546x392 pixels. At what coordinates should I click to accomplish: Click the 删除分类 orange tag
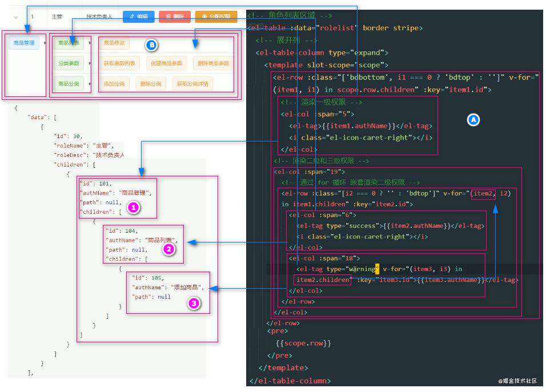click(x=151, y=84)
